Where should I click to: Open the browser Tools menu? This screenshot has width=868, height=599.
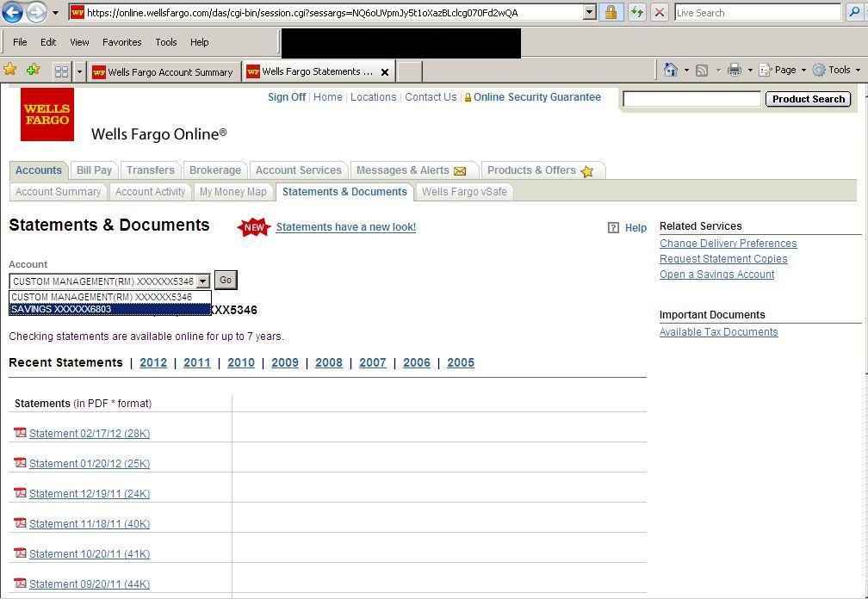[165, 42]
